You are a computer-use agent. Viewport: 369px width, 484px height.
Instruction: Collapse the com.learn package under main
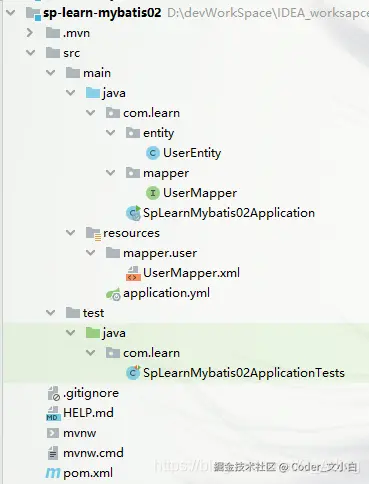tap(91, 113)
